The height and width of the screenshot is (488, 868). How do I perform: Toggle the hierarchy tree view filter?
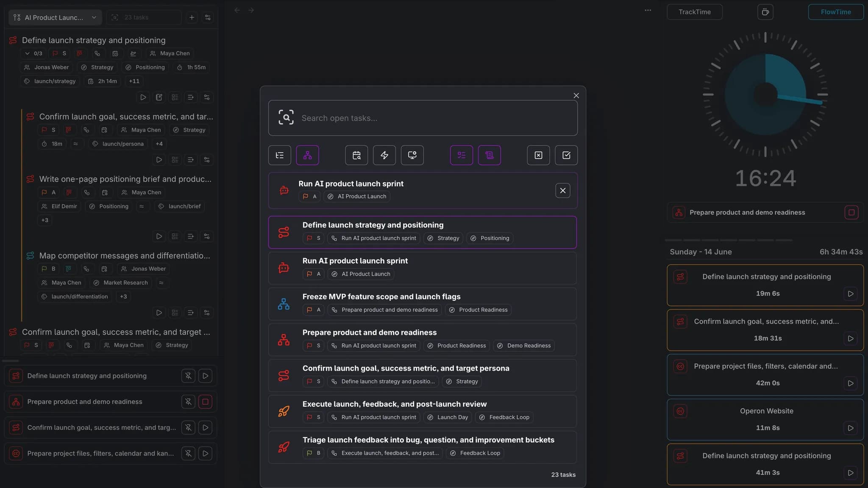pyautogui.click(x=308, y=155)
